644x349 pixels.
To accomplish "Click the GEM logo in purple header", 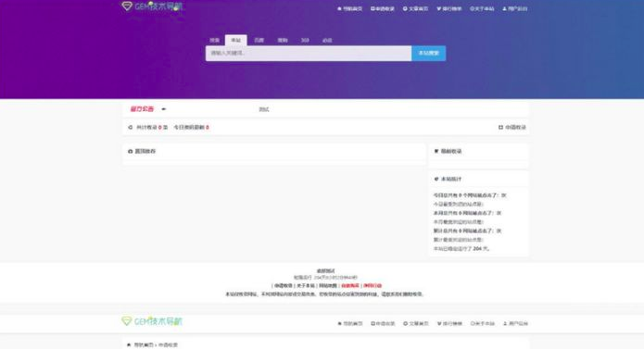I will pos(152,6).
